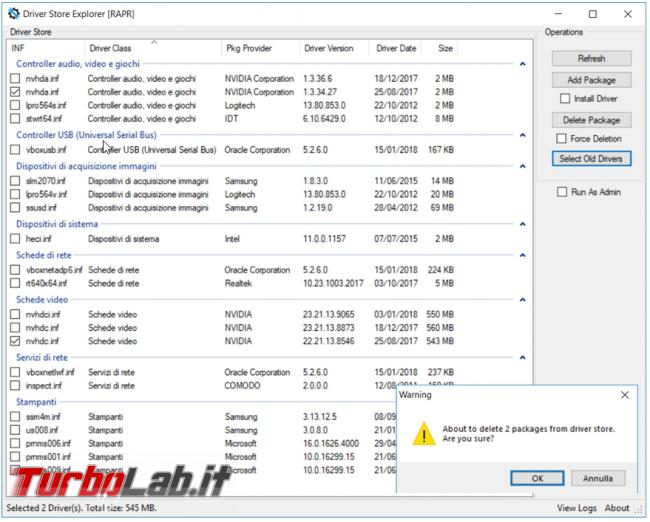Collapse Servizi di rete group chevron
The image size is (650, 522).
[523, 357]
